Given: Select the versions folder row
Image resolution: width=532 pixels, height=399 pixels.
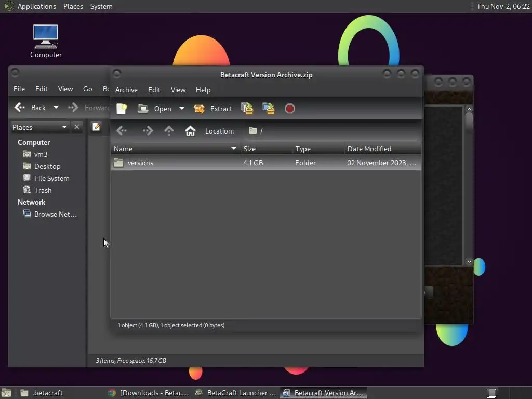Looking at the screenshot, I should pos(266,163).
